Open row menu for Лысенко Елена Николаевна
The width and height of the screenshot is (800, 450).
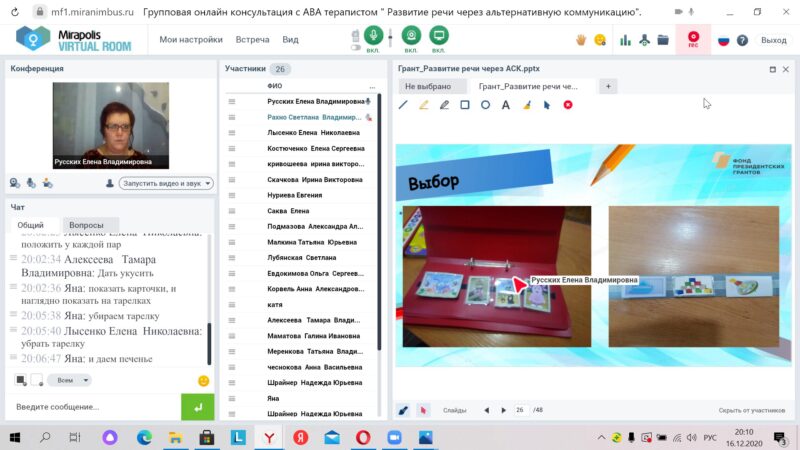(232, 133)
